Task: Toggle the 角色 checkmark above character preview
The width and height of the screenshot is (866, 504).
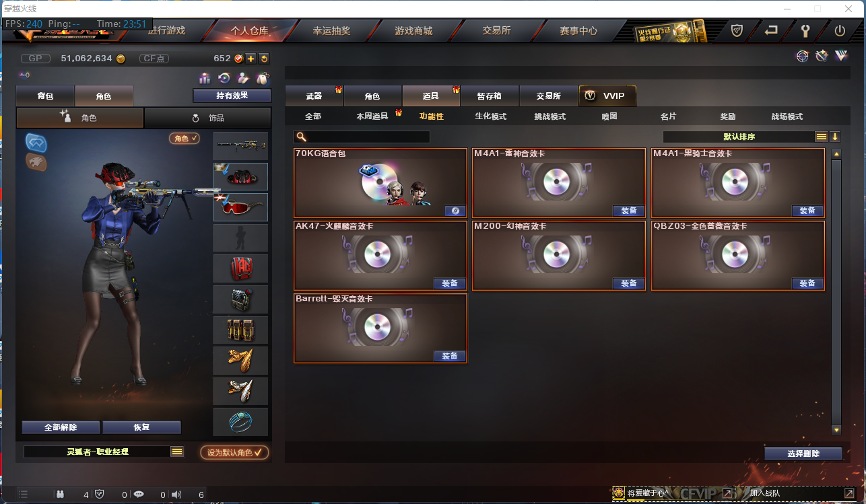Action: 185,138
